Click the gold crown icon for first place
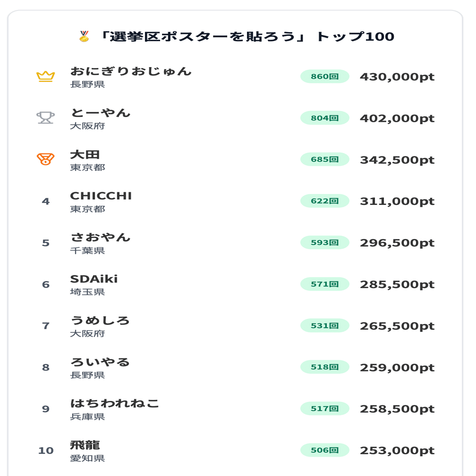 [45, 76]
